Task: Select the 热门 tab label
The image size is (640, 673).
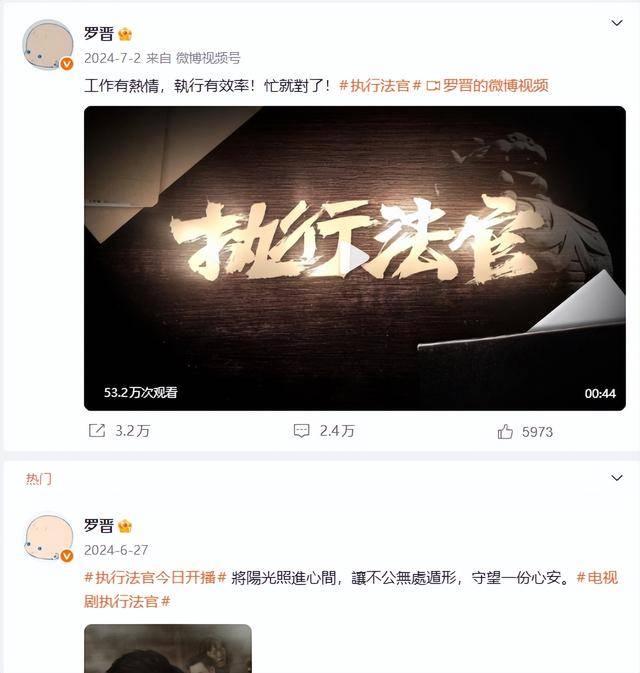Action: click(39, 479)
